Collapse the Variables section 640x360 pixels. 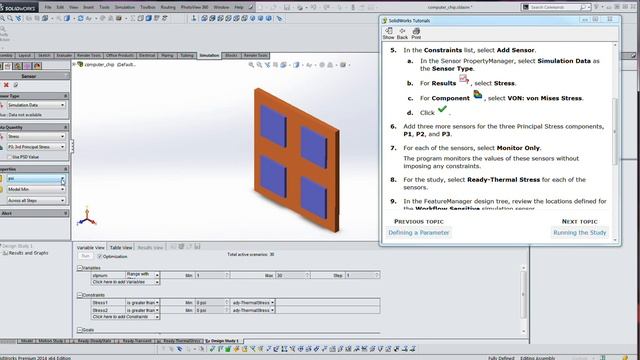point(80,268)
